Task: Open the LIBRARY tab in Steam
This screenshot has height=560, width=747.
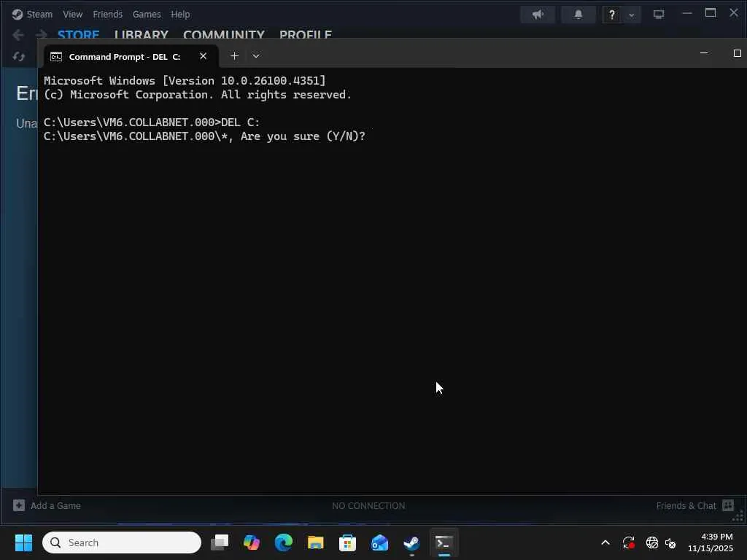Action: pos(142,34)
